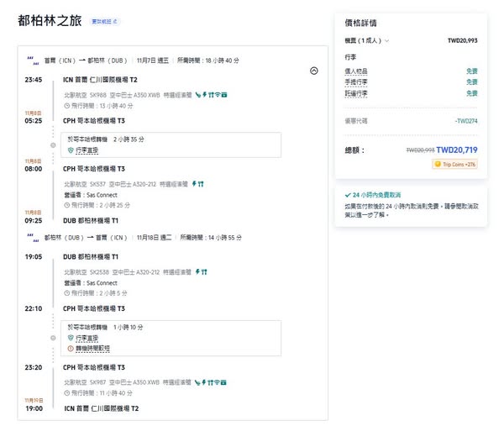The height and width of the screenshot is (426, 504).
Task: Collapse the outbound flight details chevron
Action: [314, 71]
